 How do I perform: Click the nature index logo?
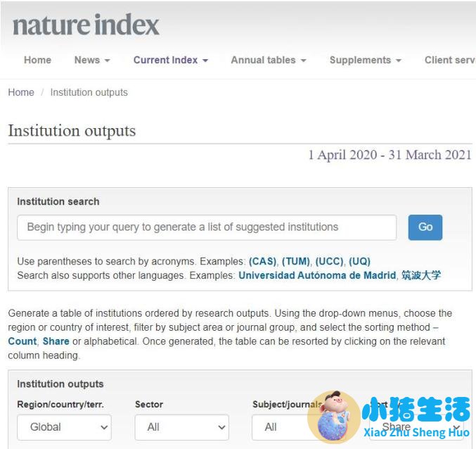86,25
